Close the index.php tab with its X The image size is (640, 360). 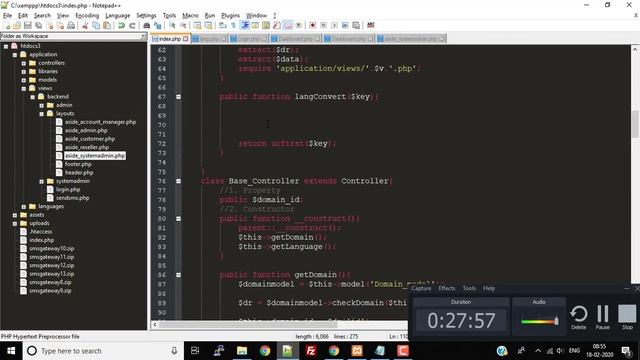(186, 39)
